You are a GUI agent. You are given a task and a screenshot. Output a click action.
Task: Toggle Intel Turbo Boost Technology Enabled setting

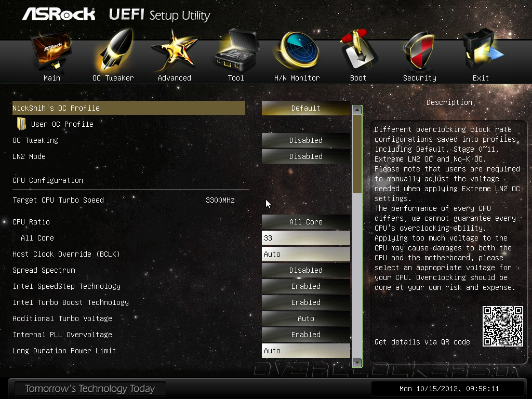pyautogui.click(x=305, y=302)
